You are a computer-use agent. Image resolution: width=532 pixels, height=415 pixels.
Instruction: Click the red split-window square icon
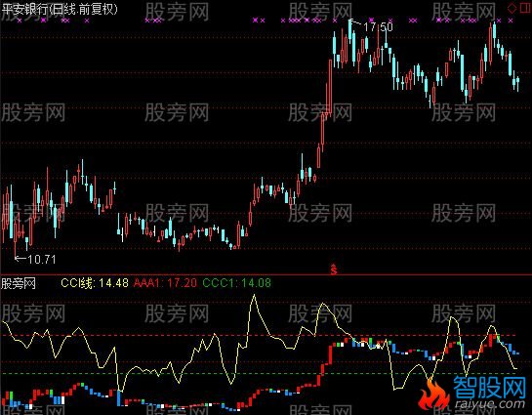(x=525, y=8)
